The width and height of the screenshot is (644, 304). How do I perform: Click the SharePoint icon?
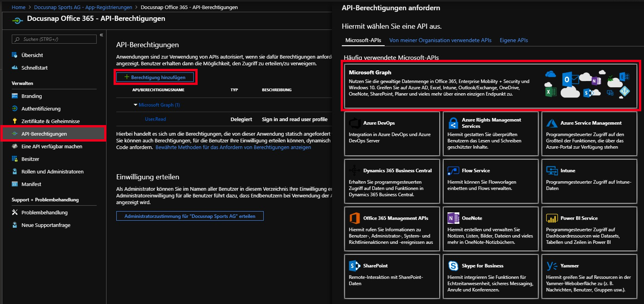(355, 266)
